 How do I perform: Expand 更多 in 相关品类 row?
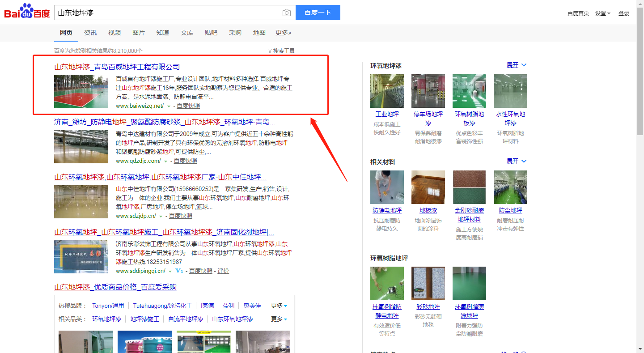(279, 319)
